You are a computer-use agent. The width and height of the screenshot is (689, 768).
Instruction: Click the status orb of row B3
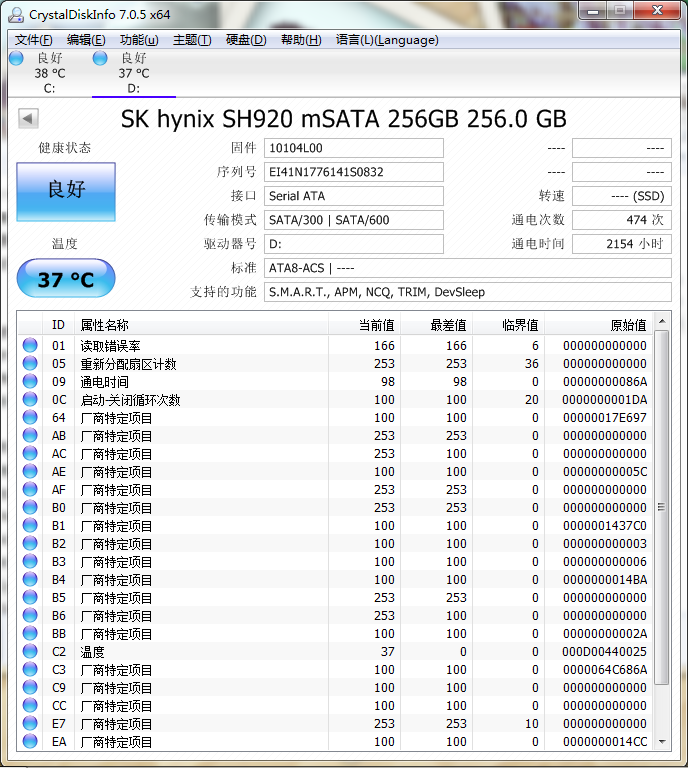[x=30, y=561]
